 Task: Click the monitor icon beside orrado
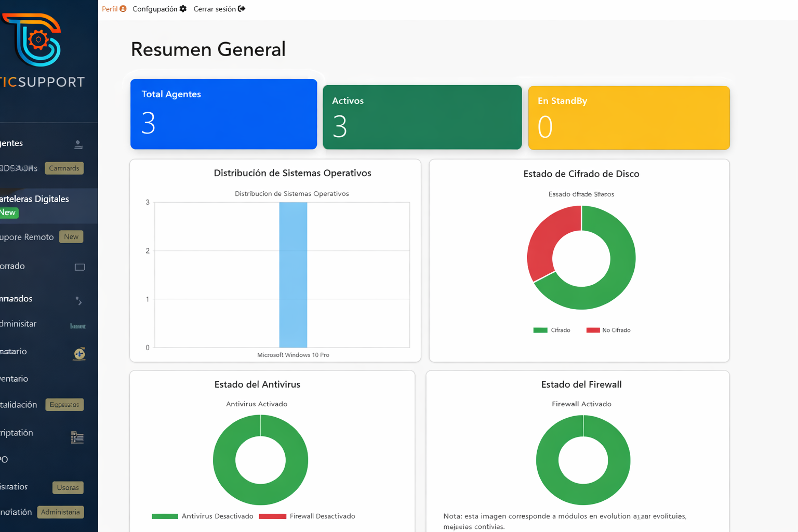79,267
